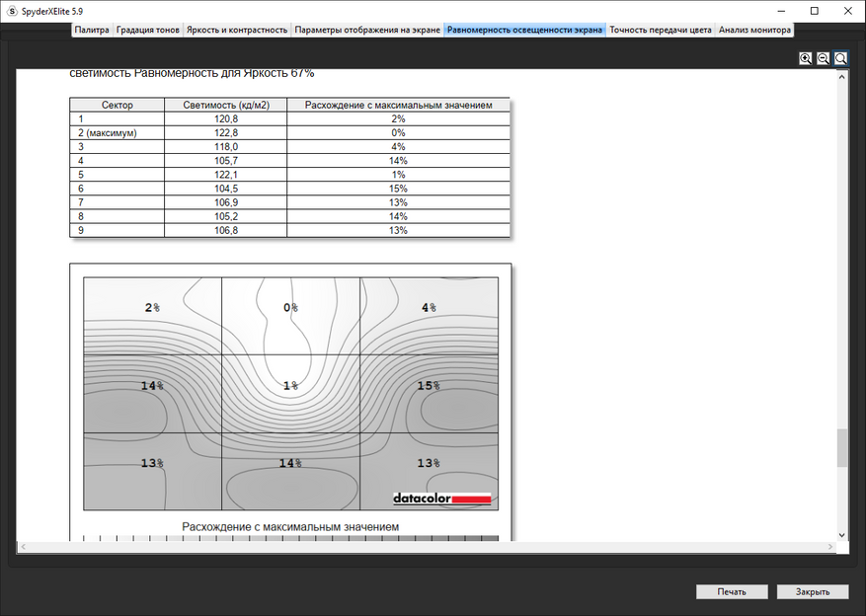Click vertical scrollbar up arrow
The image size is (866, 616).
[x=841, y=77]
